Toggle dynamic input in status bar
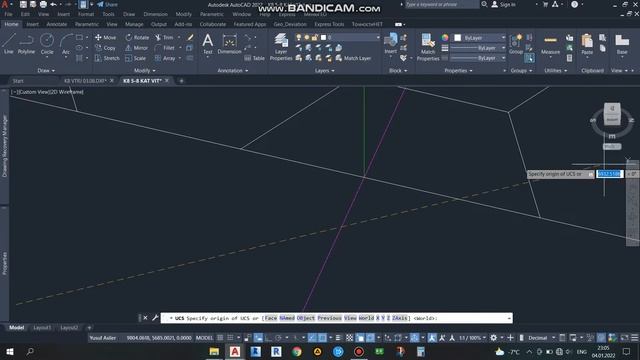 (x=258, y=338)
